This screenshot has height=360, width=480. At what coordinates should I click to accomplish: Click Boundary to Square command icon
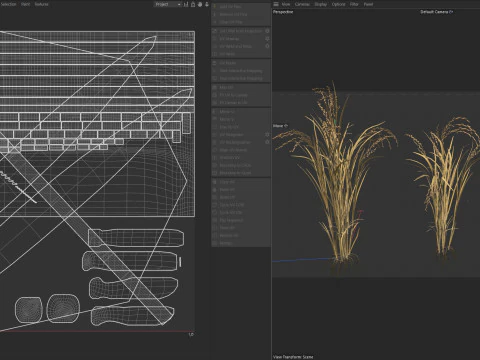click(215, 173)
